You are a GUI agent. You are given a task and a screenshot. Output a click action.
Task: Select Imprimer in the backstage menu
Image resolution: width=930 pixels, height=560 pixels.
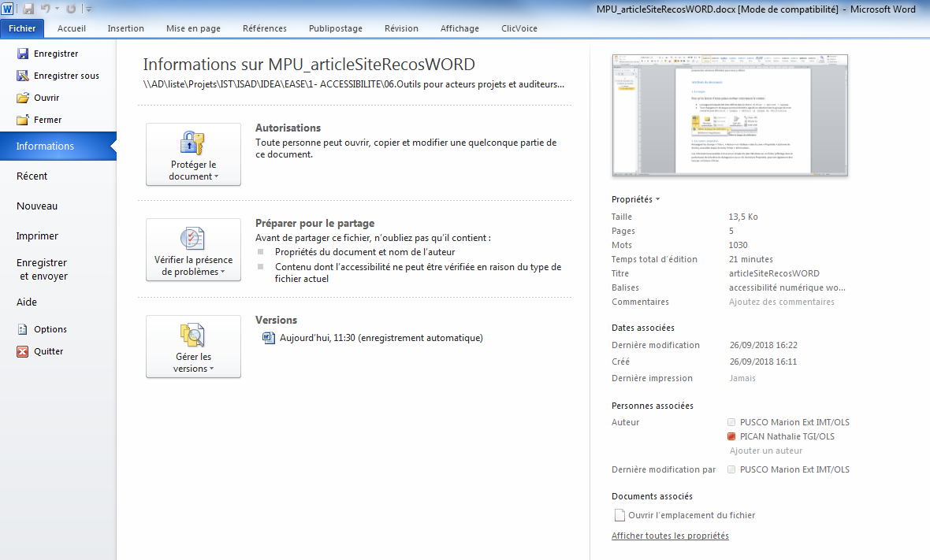37,235
